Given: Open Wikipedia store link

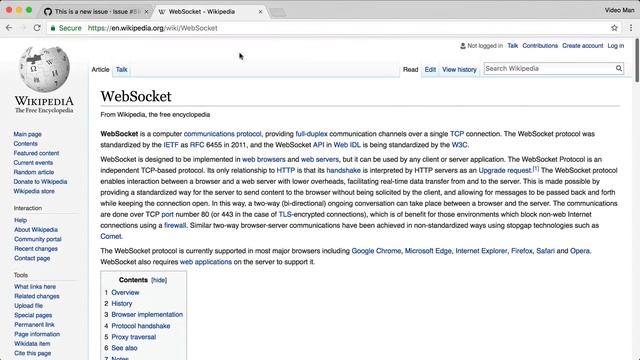Looking at the screenshot, I should [x=34, y=191].
